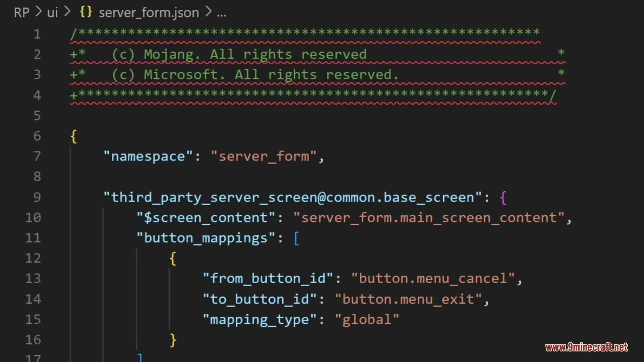The height and width of the screenshot is (362, 644).
Task: Click the closing brace on line 16
Action: click(173, 340)
